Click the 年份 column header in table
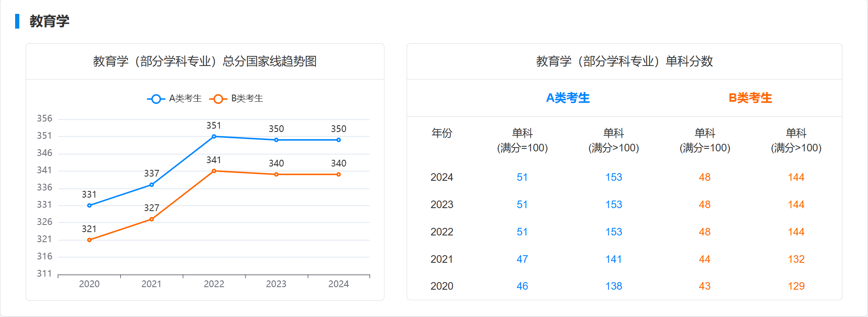The width and height of the screenshot is (868, 317). pos(442,133)
